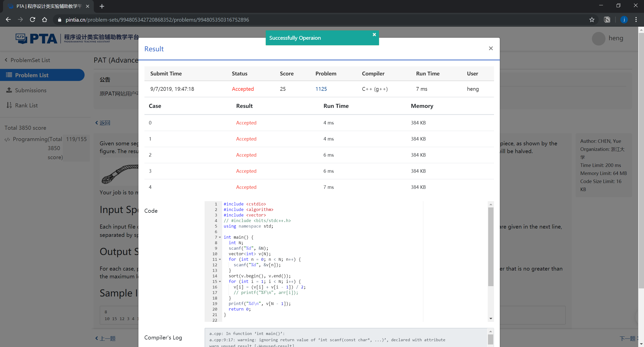Click the Score value 25

tap(283, 89)
